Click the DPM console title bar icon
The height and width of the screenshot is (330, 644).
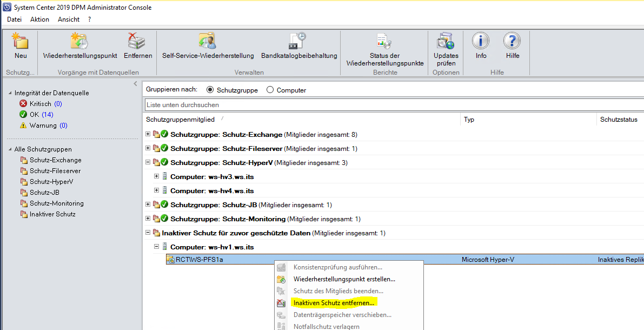point(7,7)
